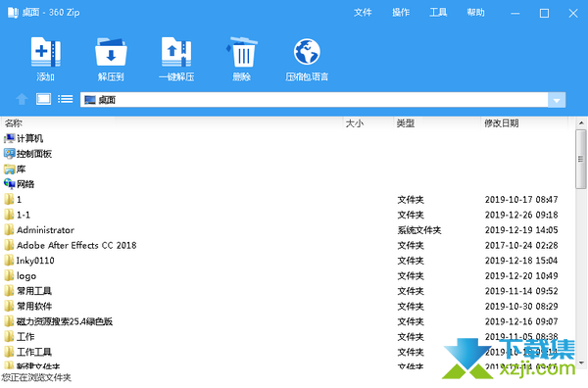The image size is (588, 388).
Task: Select the 磁力资源搜索25.4绿色版 folder
Action: 65,321
